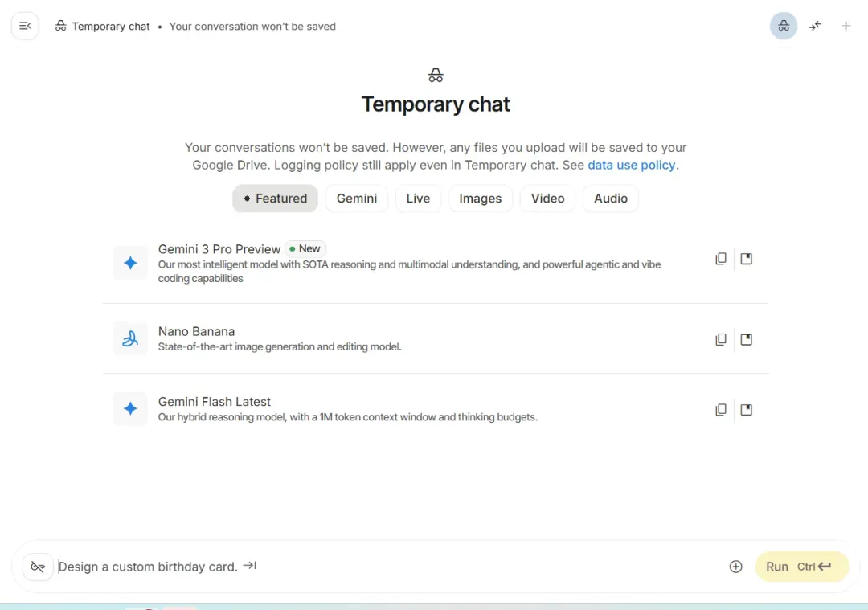The width and height of the screenshot is (868, 610).
Task: Switch to the Gemini tab
Action: pyautogui.click(x=357, y=199)
